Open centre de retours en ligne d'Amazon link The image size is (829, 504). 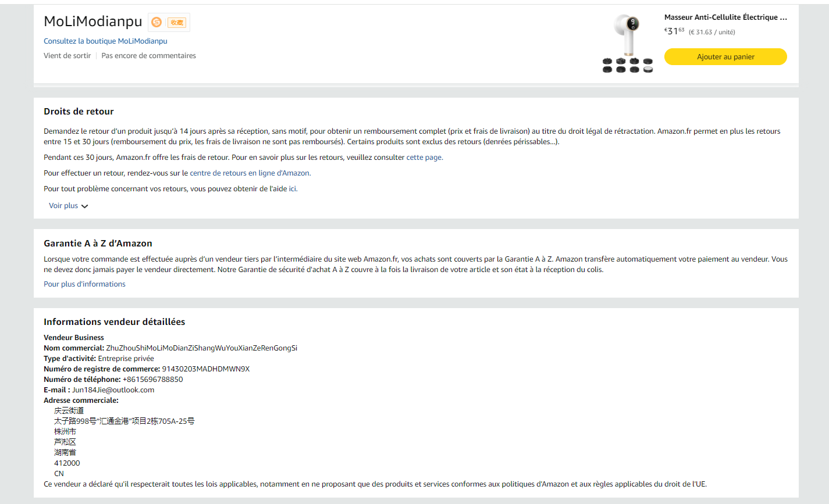coord(250,173)
